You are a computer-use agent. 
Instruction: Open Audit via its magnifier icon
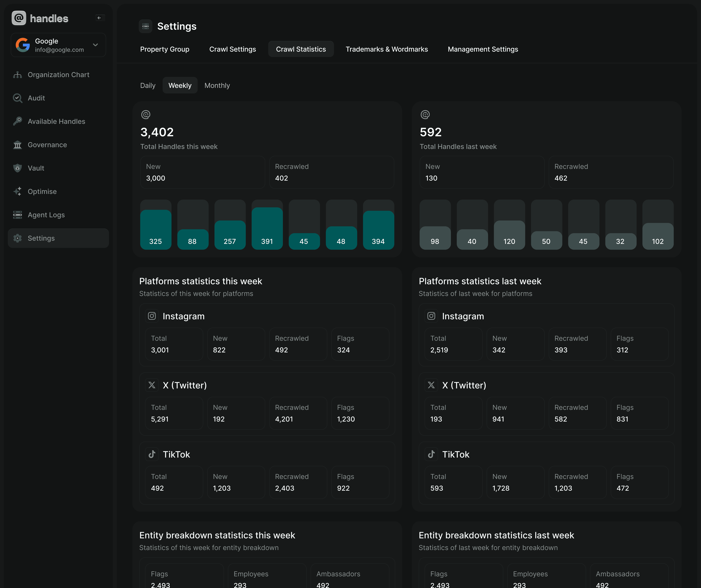tap(17, 98)
